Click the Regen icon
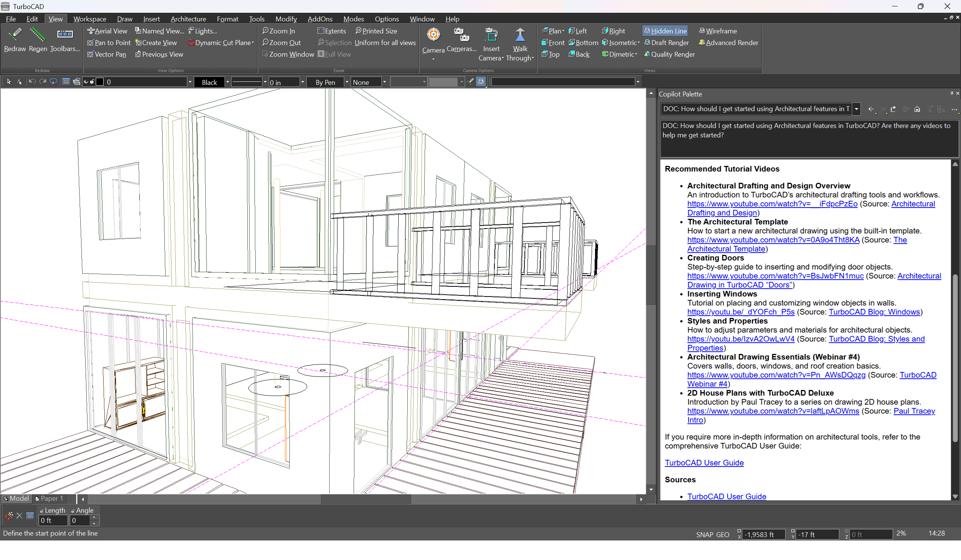Screen dimensions: 961x560 click(x=38, y=35)
